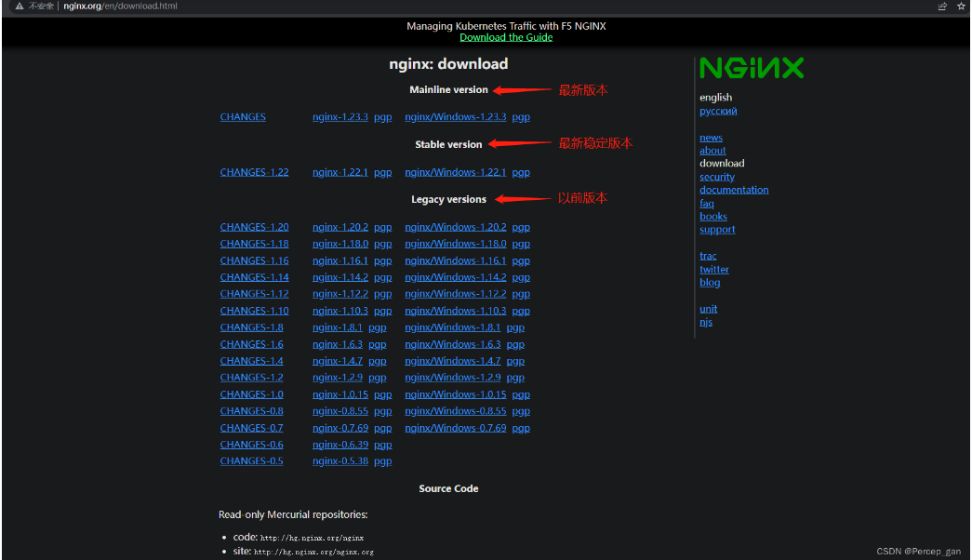The height and width of the screenshot is (560, 972).
Task: Open CHANGES-1.10 link
Action: point(254,311)
